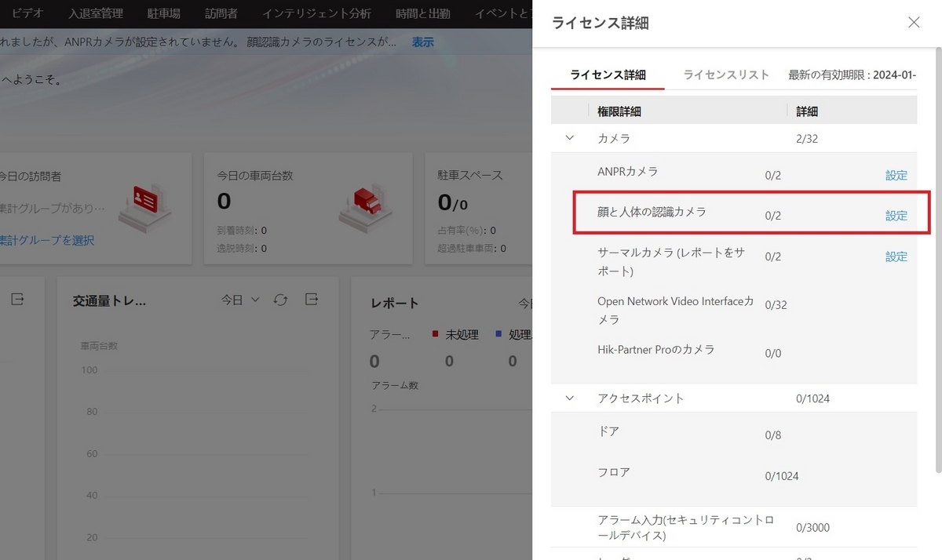
Task: Click the Open Network Video Interfaceカメラ row
Action: click(734, 311)
